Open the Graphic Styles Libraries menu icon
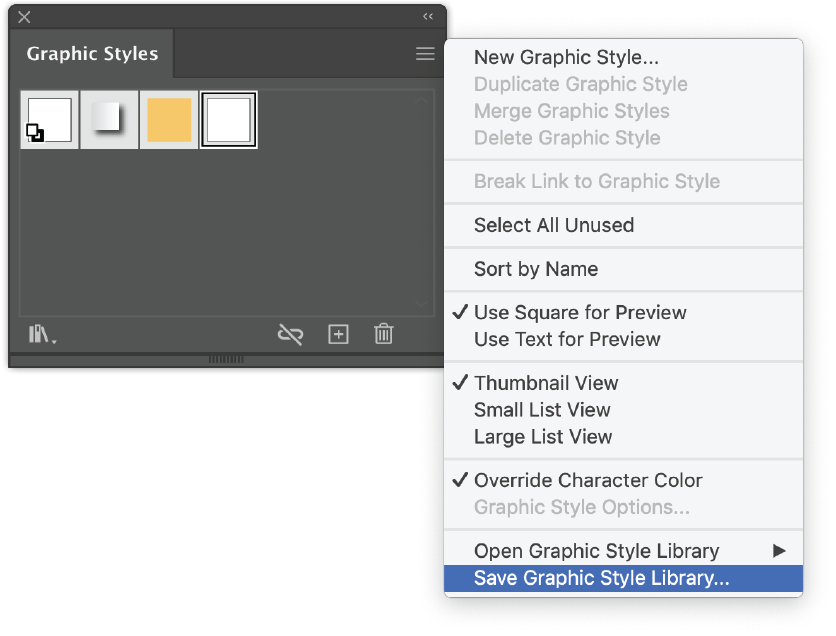 pyautogui.click(x=42, y=335)
